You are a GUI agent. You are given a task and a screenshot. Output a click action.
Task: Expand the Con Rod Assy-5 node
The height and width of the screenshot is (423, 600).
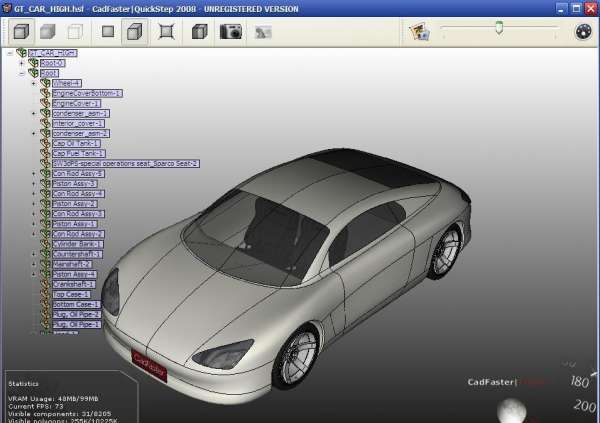point(34,173)
